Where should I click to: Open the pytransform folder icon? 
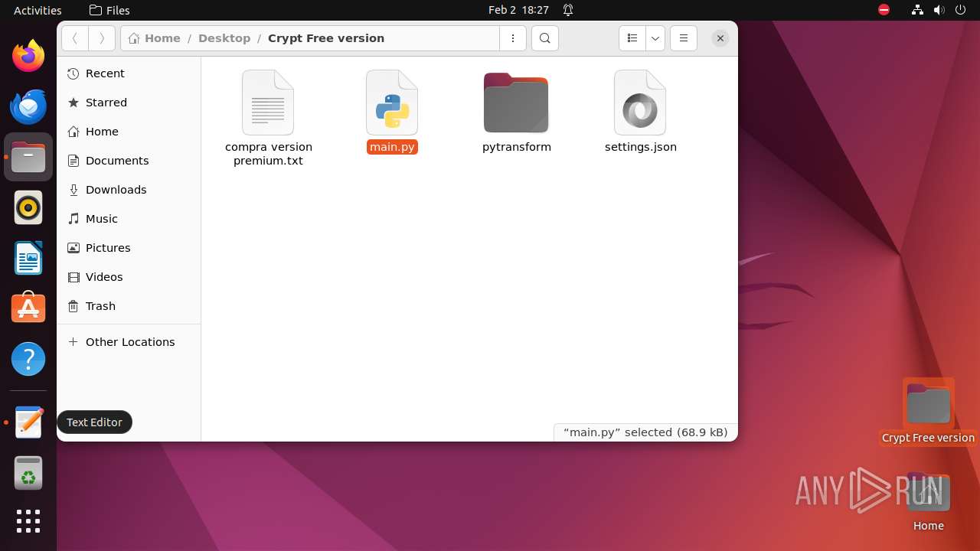pos(516,103)
